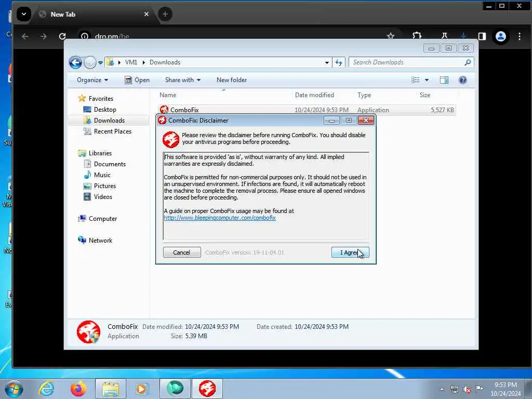Select Libraries in the navigation pane
This screenshot has width=532, height=399.
coord(100,153)
